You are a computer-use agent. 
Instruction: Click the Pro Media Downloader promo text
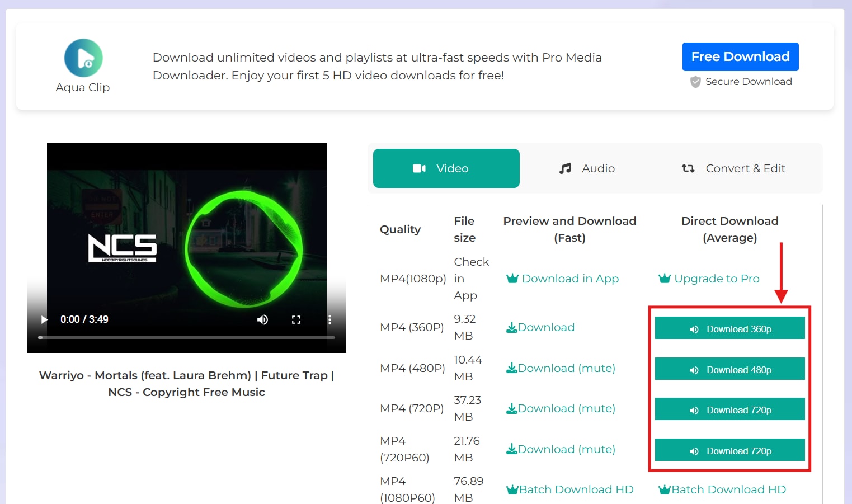pos(377,66)
